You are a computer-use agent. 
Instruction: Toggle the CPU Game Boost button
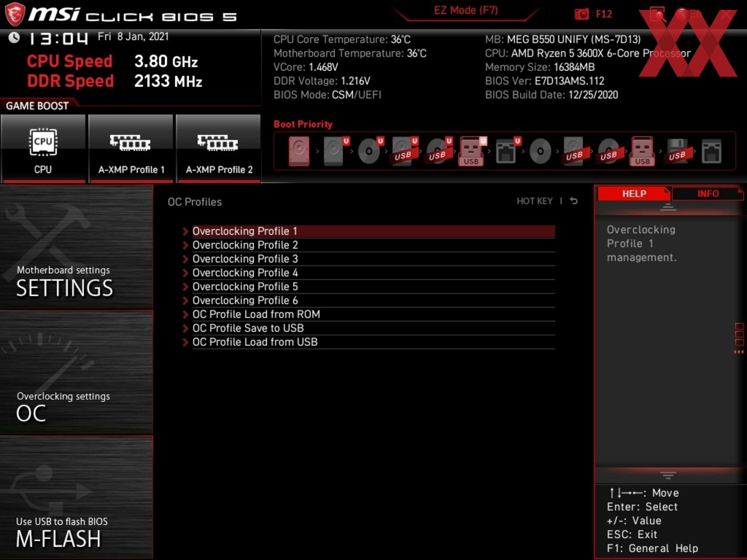43,148
